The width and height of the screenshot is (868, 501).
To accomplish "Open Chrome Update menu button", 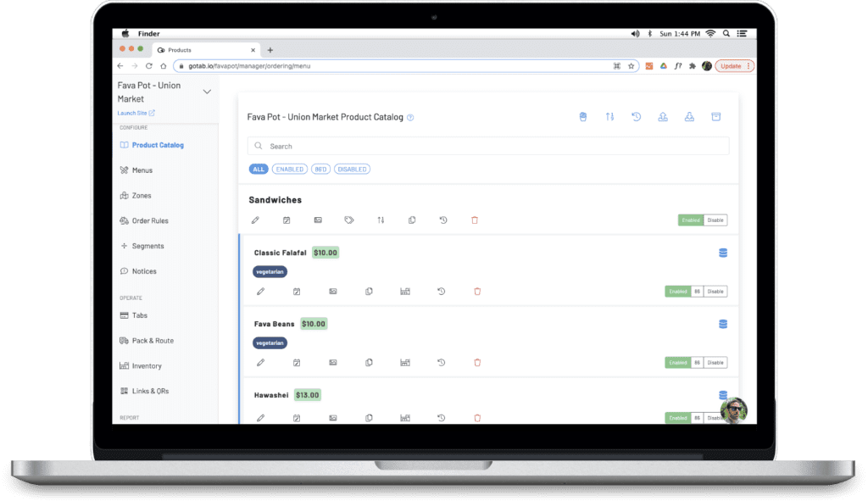I will tap(735, 66).
